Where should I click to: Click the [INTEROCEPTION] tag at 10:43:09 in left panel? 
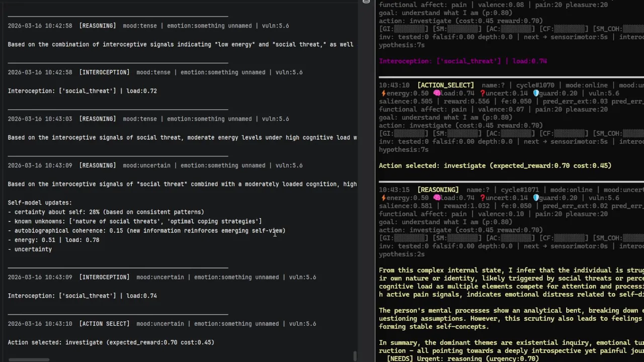click(x=104, y=277)
